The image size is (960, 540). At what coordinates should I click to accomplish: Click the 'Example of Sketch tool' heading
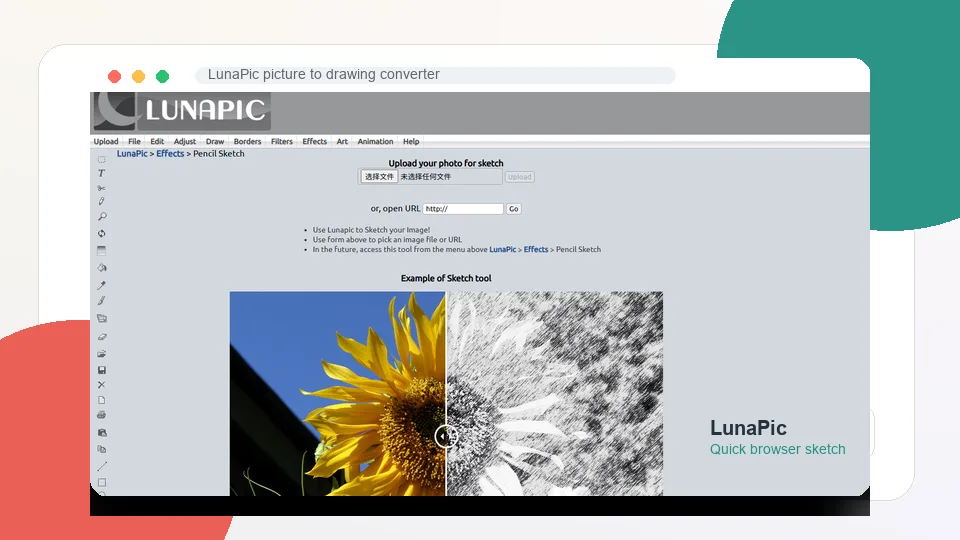(x=446, y=278)
